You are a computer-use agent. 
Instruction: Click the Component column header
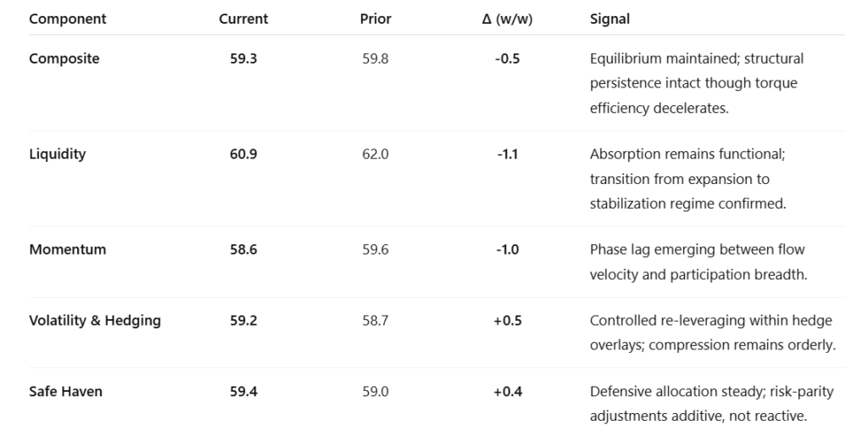68,19
